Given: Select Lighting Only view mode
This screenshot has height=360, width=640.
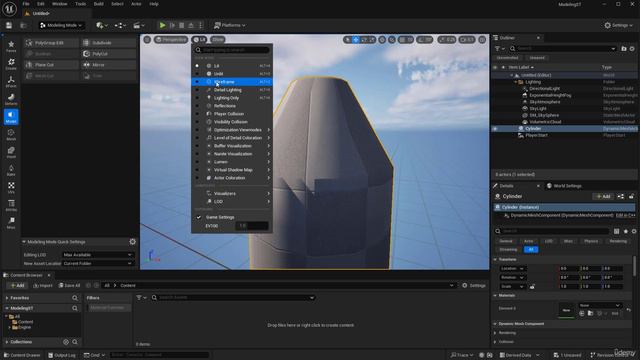Looking at the screenshot, I should click(x=232, y=98).
